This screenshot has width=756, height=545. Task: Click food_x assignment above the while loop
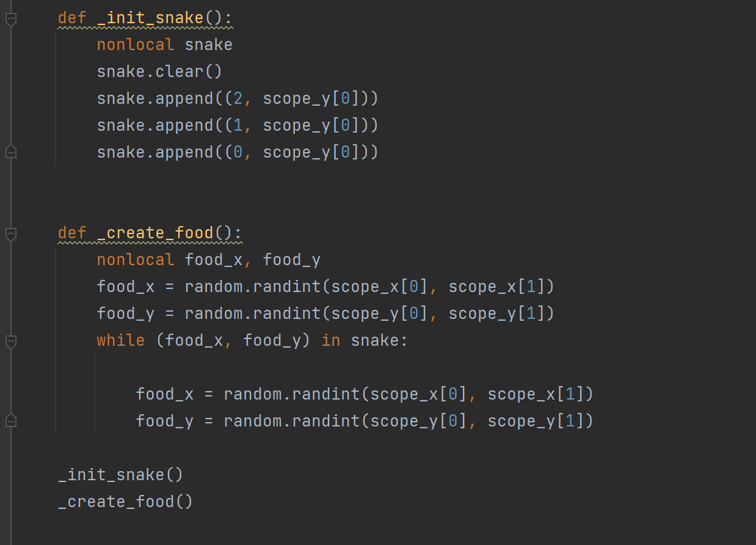[325, 287]
